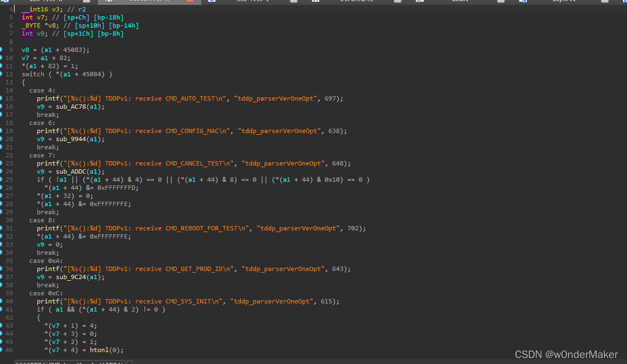Click the switch keyword on line 12

click(33, 74)
